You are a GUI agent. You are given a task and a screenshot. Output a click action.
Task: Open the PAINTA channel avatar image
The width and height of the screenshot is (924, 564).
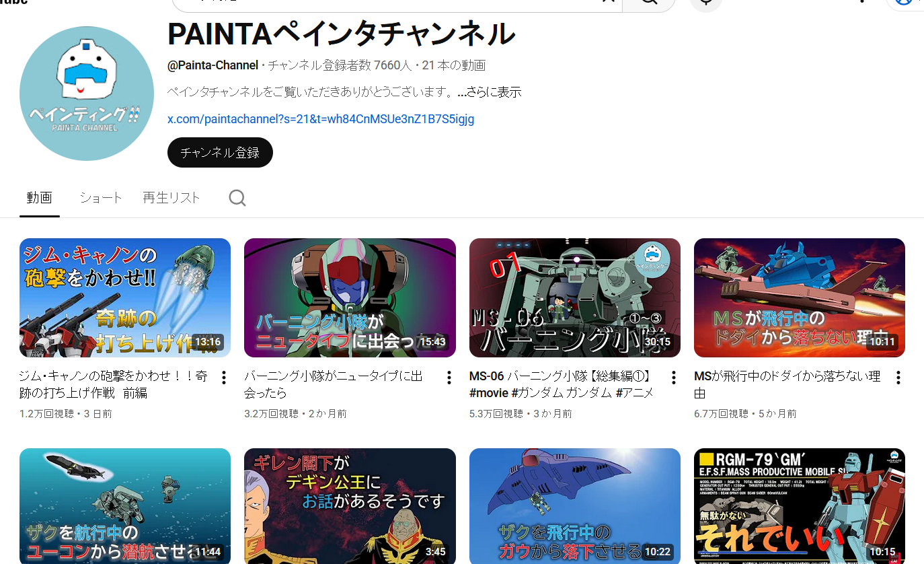(87, 94)
